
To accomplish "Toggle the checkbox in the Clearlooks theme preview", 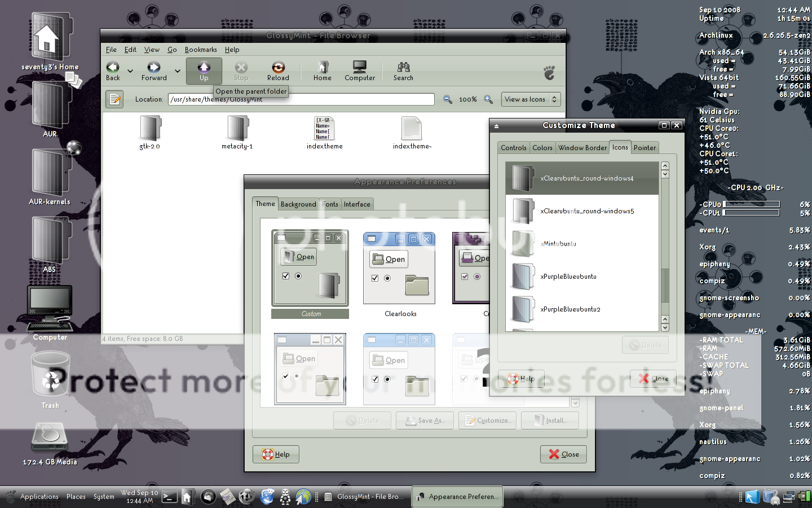I will pos(375,278).
